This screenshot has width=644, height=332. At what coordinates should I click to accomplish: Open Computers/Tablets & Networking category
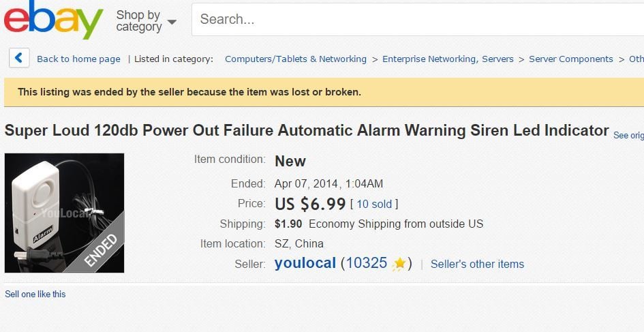pyautogui.click(x=296, y=59)
